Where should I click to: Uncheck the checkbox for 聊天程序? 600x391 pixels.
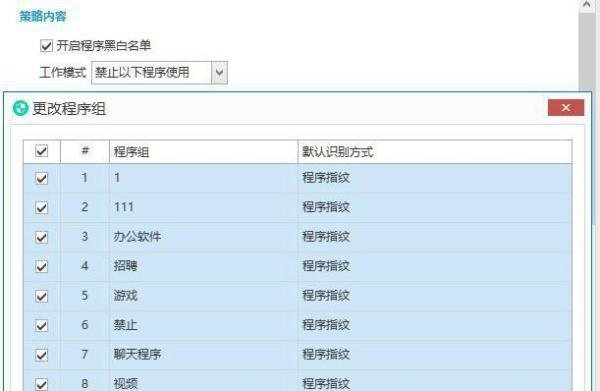tap(41, 355)
